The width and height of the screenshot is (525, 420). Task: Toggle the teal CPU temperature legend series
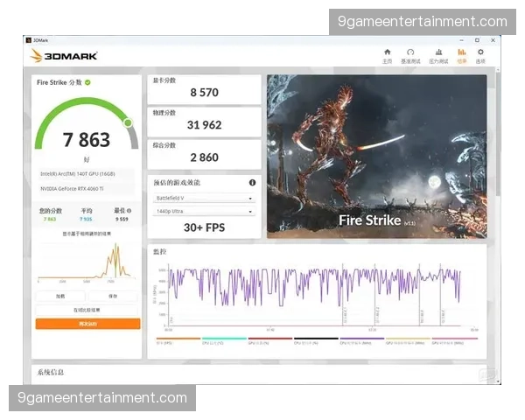tap(224, 339)
